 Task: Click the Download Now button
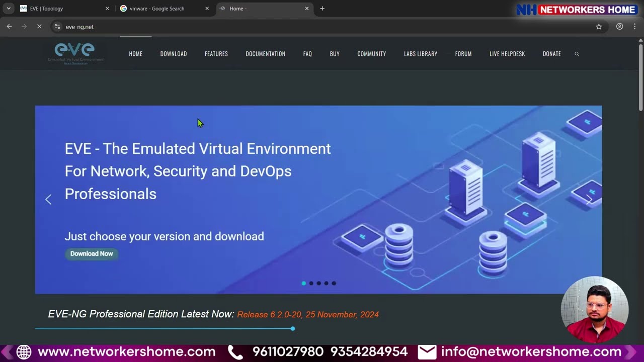tap(92, 254)
